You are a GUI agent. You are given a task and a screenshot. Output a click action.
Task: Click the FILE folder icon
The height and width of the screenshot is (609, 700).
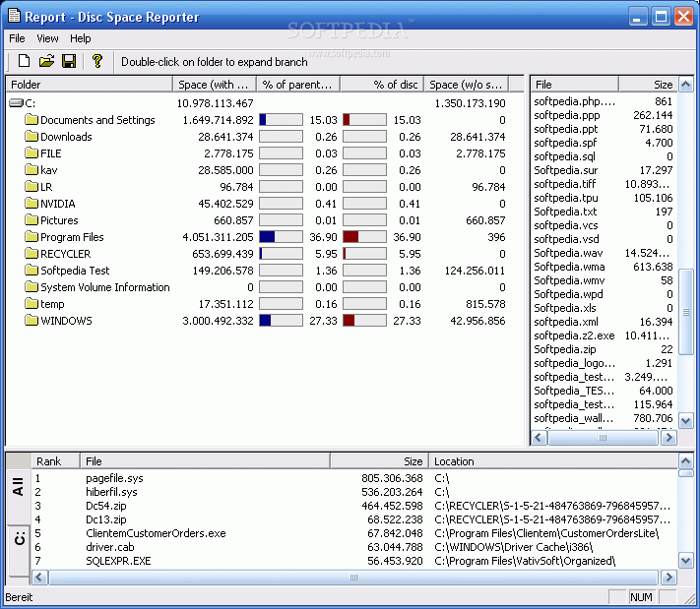(x=32, y=153)
